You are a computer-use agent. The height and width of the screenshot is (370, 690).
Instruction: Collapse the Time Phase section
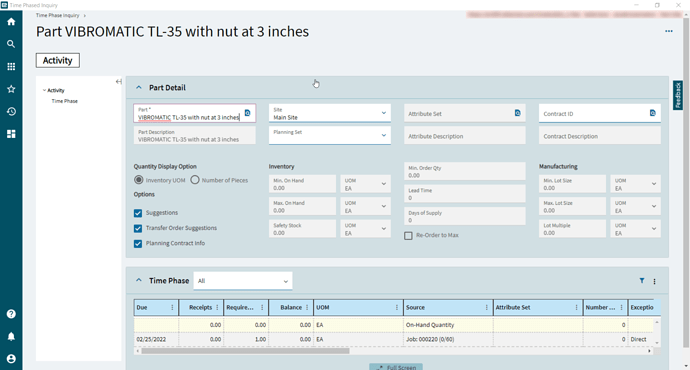coord(139,280)
